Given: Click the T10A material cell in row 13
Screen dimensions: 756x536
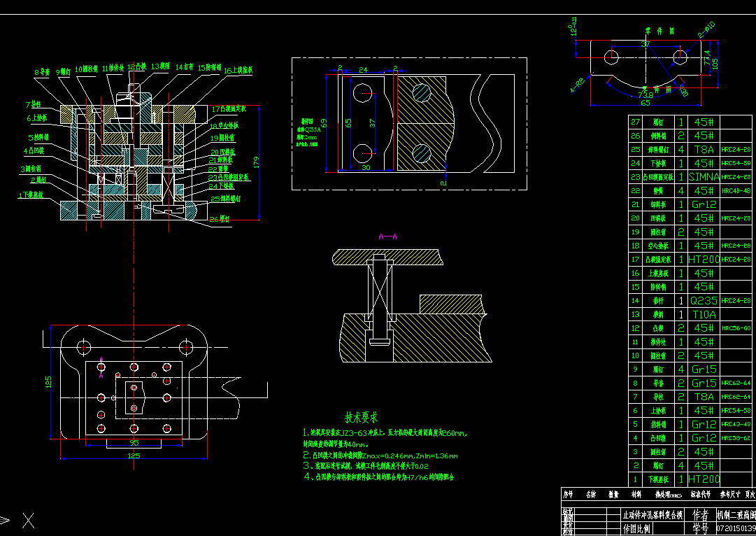Looking at the screenshot, I should (704, 315).
